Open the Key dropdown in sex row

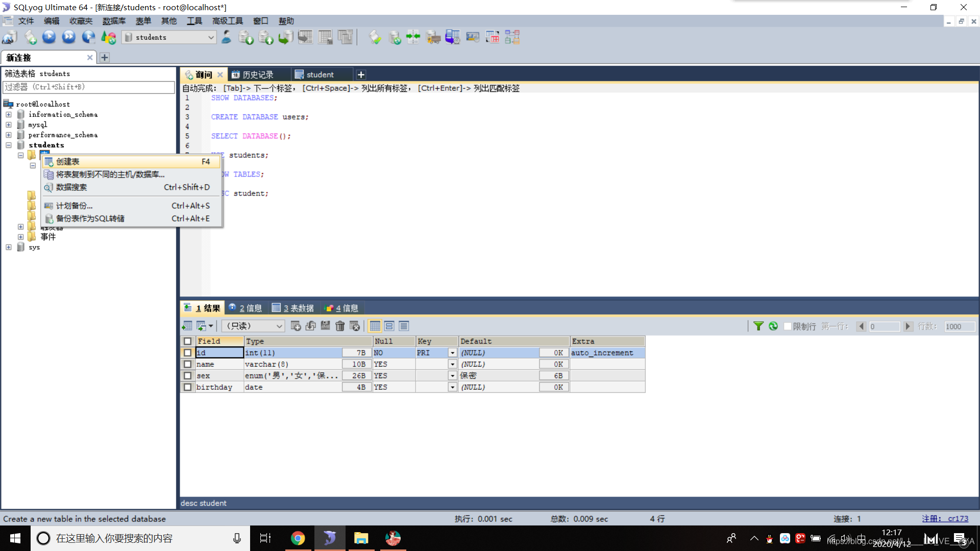point(452,375)
